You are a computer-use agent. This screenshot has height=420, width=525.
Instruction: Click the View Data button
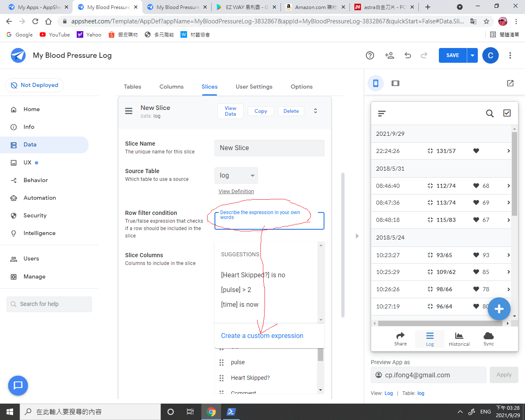(x=231, y=111)
